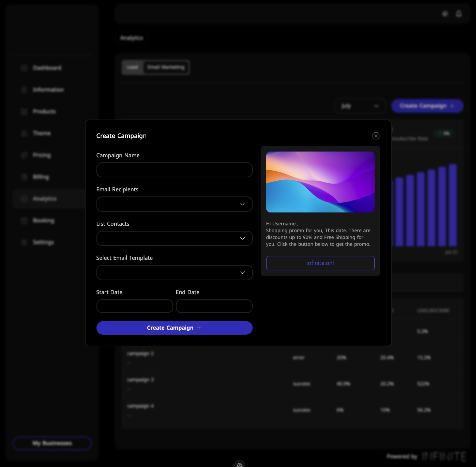Click the My Businesses button
Viewport: 476px width, 467px height.
point(52,443)
